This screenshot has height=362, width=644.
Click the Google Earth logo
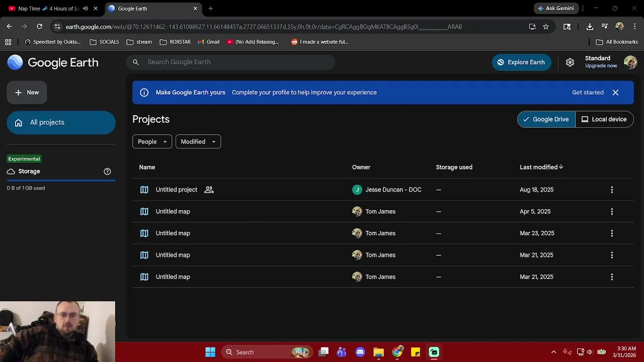click(x=53, y=62)
